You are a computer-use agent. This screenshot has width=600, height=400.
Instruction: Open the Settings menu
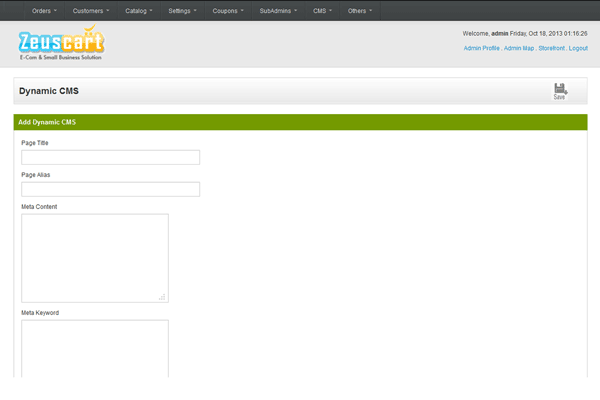(182, 10)
